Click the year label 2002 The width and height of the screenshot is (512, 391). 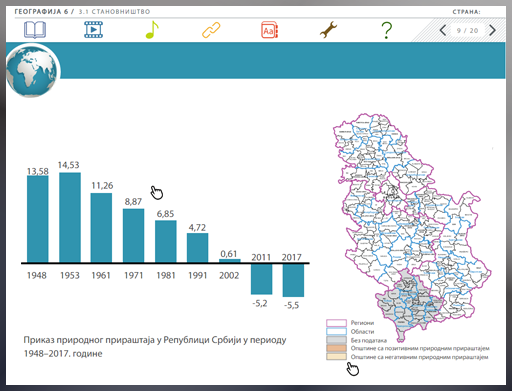tap(229, 275)
